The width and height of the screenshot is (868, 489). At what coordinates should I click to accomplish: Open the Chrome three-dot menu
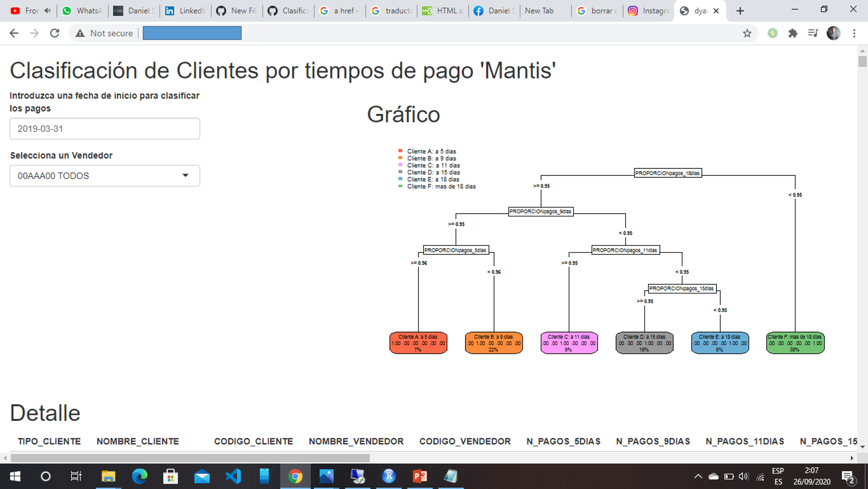[854, 33]
